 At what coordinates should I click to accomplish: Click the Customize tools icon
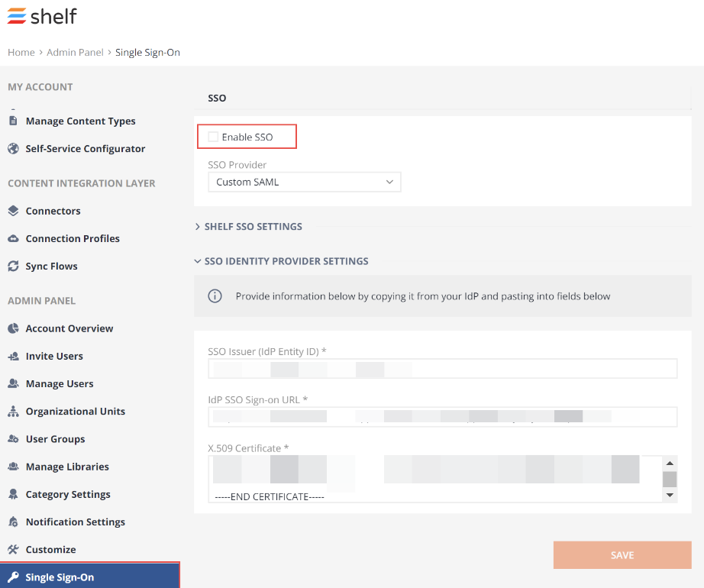click(14, 549)
